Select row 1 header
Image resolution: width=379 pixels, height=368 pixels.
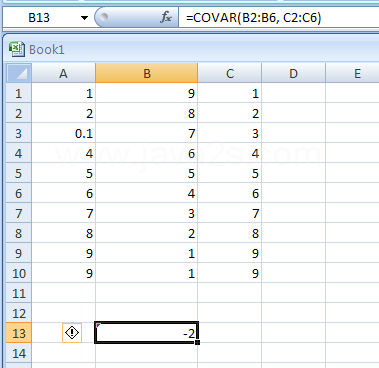click(19, 93)
